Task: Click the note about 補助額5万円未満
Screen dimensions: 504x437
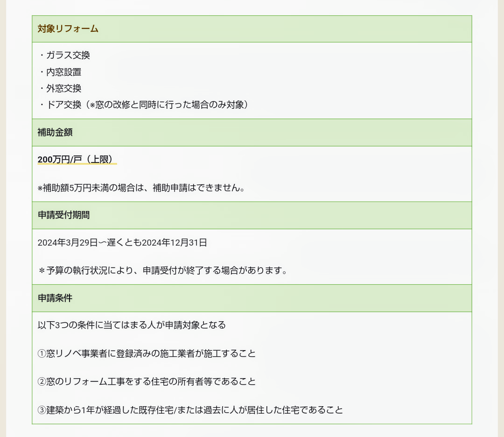Action: pyautogui.click(x=141, y=188)
